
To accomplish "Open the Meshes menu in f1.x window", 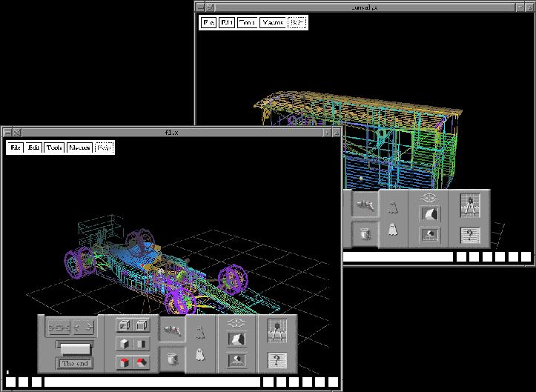I will point(79,147).
